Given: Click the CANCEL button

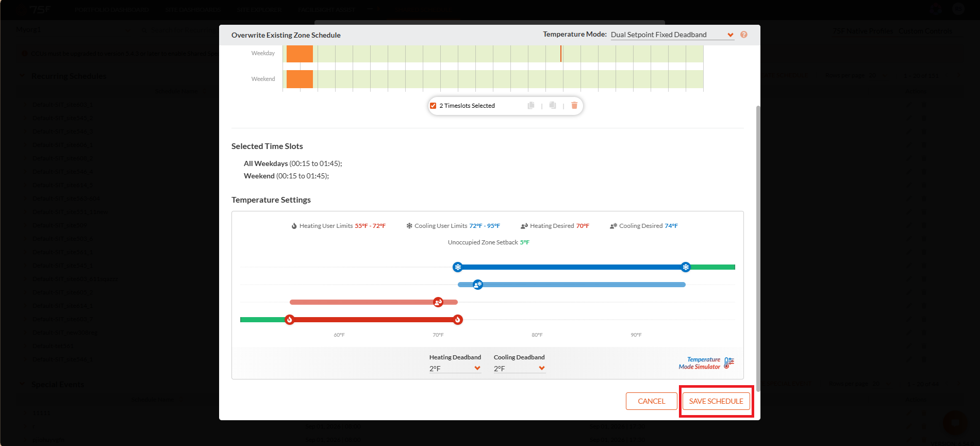Looking at the screenshot, I should (652, 401).
